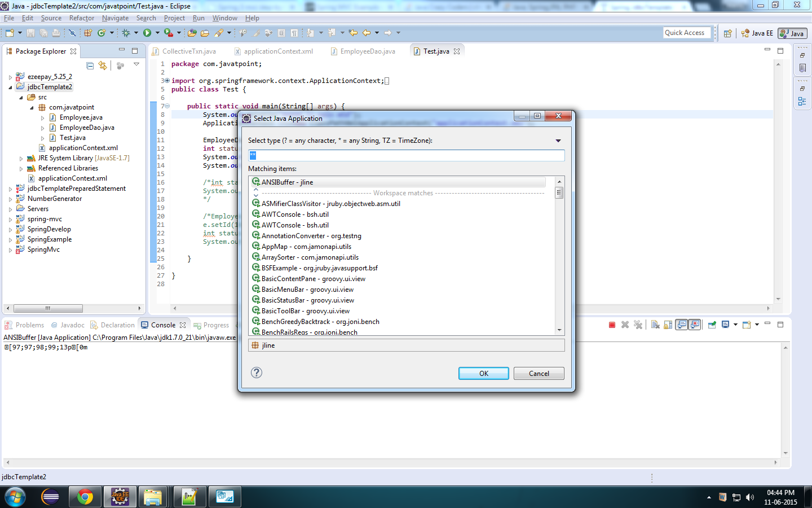Click the File Explorer taskbar icon
This screenshot has height=508, width=812.
click(152, 497)
